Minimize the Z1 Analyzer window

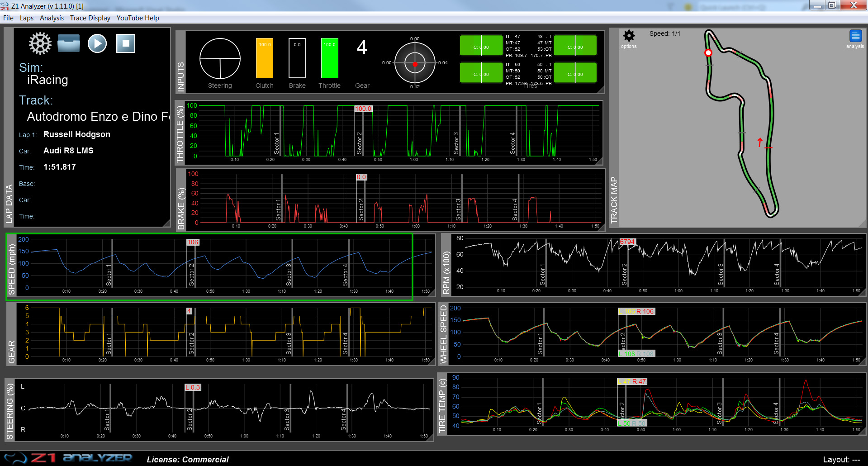coord(818,5)
